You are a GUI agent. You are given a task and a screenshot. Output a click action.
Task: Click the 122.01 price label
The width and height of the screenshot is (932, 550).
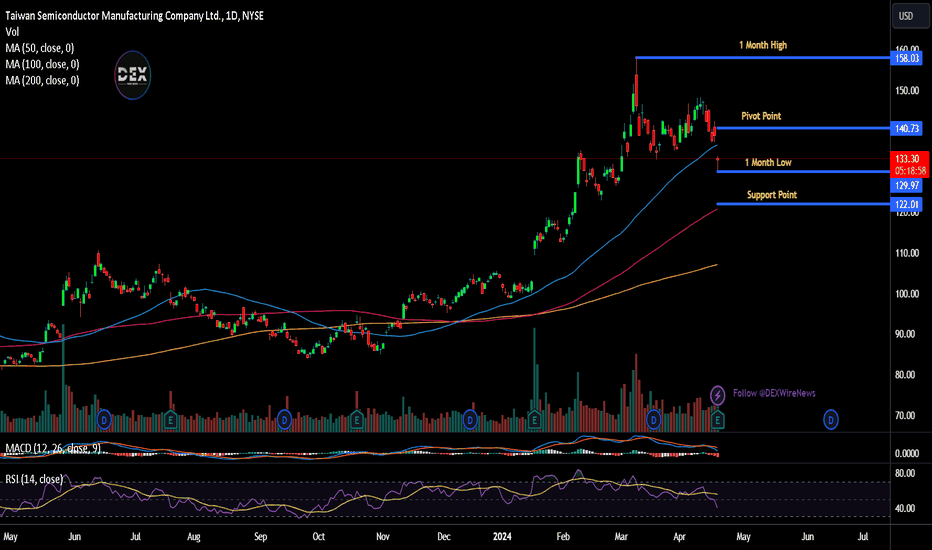907,205
